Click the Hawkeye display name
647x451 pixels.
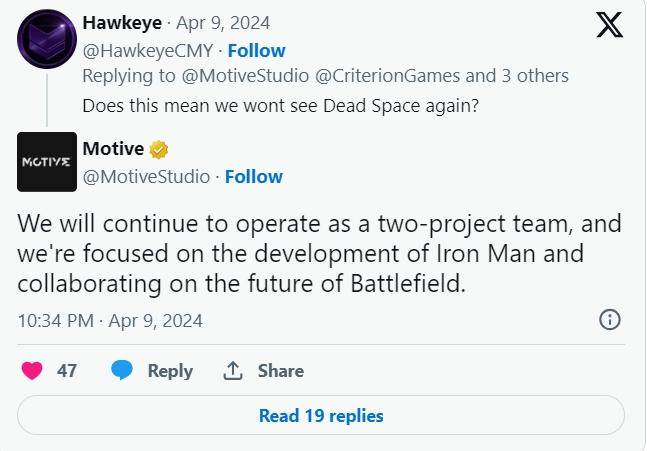point(123,23)
